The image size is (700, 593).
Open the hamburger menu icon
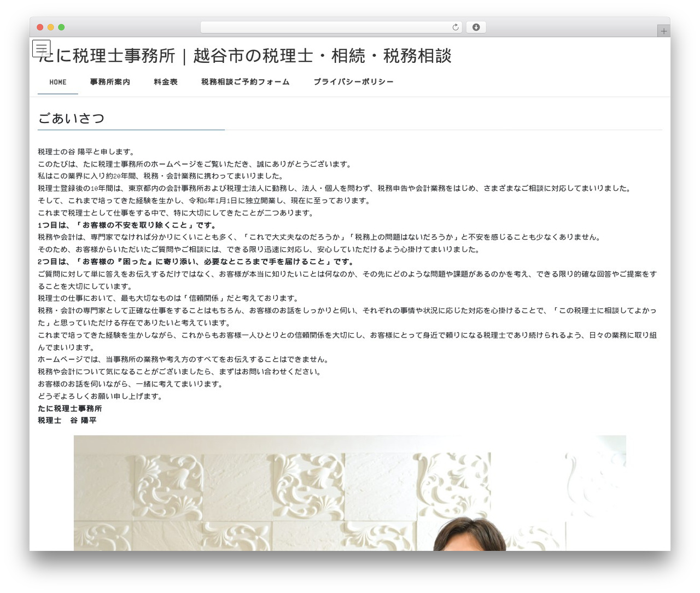(42, 49)
